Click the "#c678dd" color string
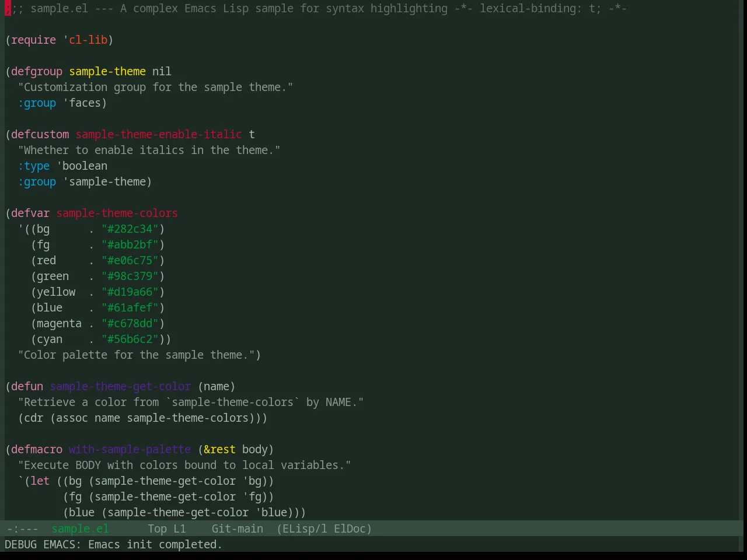 130,323
